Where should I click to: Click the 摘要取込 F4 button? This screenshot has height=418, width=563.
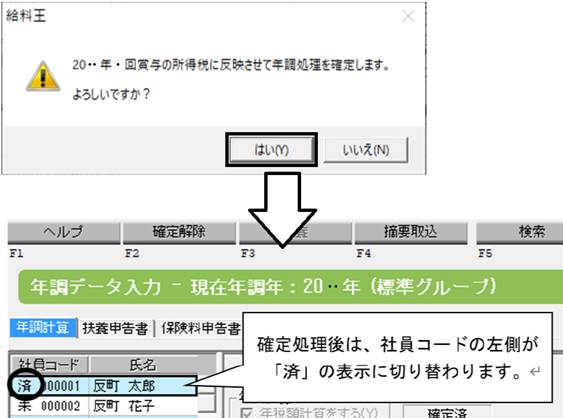point(411,232)
